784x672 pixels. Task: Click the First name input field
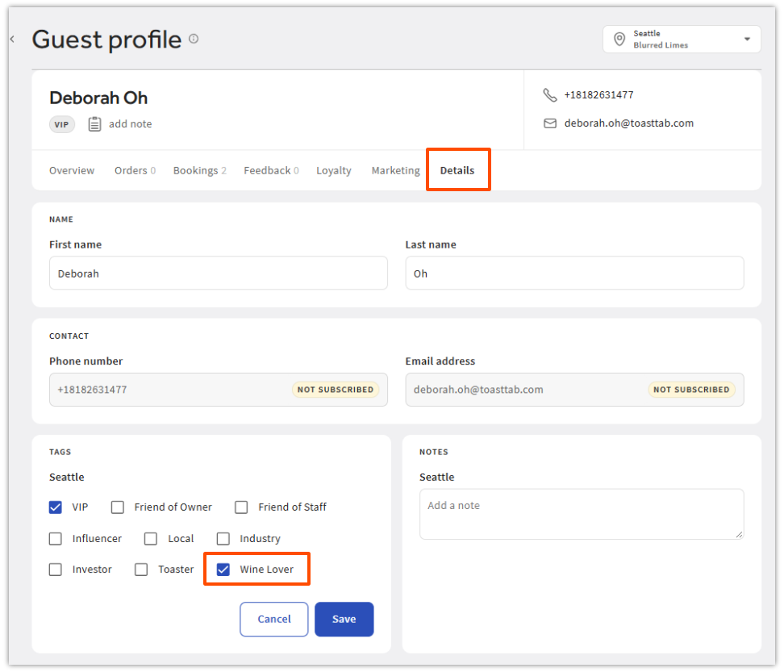click(218, 273)
